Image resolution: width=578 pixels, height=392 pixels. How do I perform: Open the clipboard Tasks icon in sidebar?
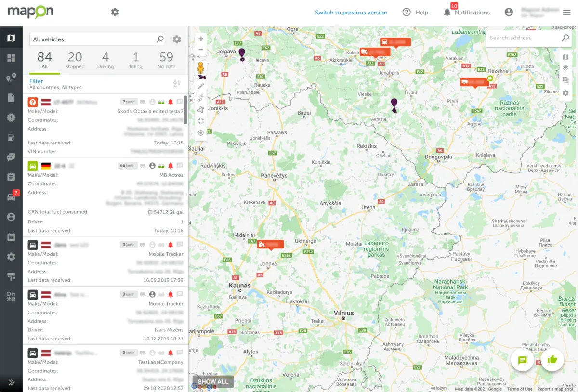pyautogui.click(x=11, y=177)
